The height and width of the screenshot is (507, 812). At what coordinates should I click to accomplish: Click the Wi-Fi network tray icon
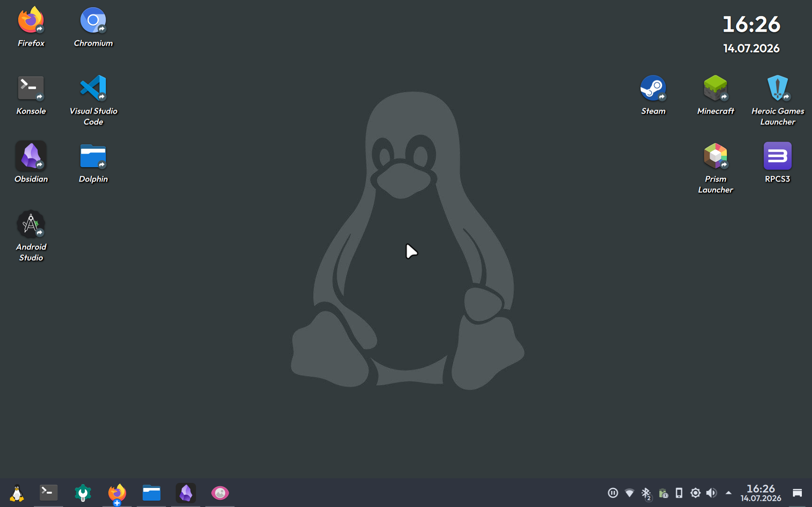(x=629, y=493)
